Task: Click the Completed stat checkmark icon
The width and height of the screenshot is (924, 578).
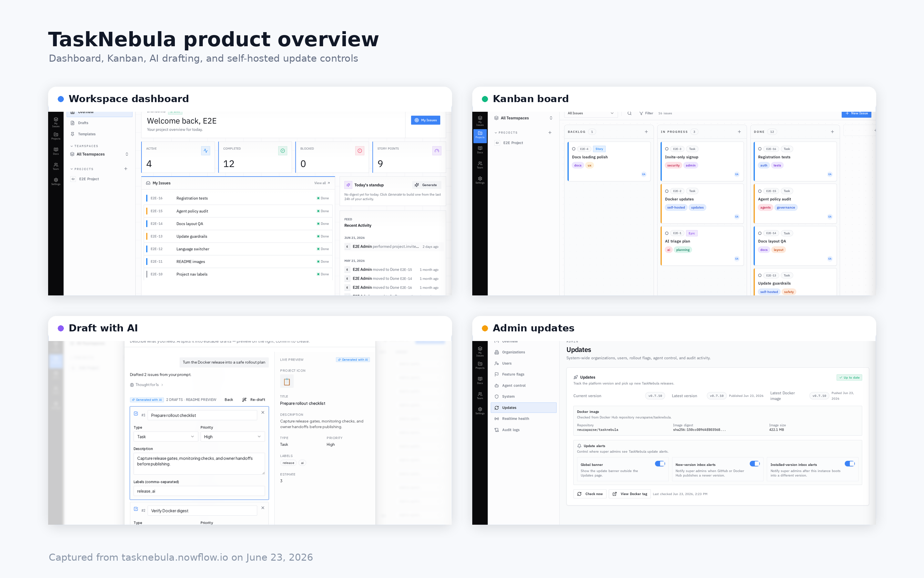Action: (x=283, y=151)
